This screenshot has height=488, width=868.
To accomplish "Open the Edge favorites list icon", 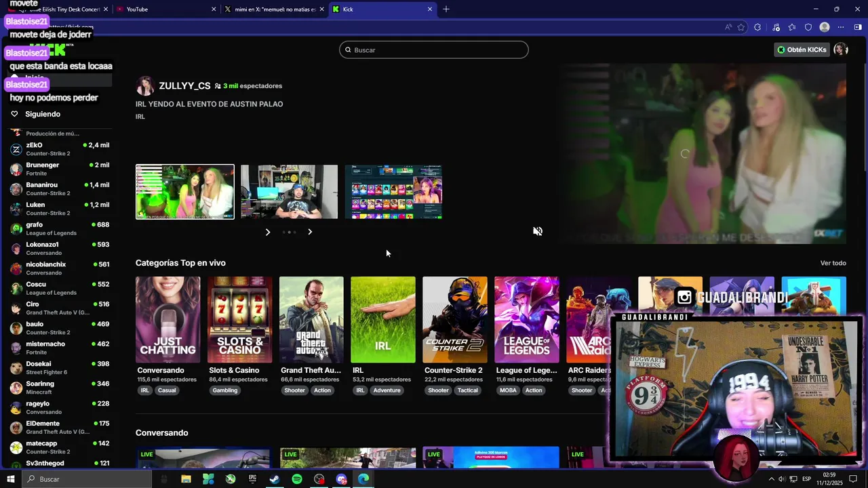I will coord(792,27).
